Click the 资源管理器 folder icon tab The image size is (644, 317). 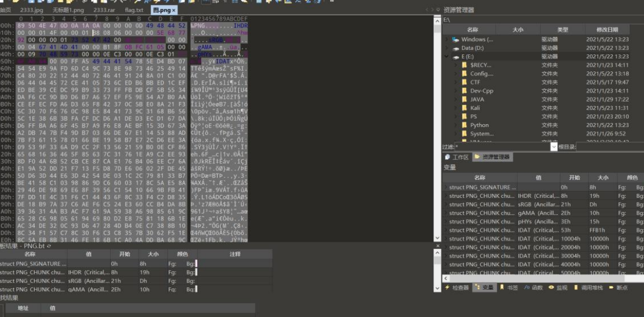477,157
